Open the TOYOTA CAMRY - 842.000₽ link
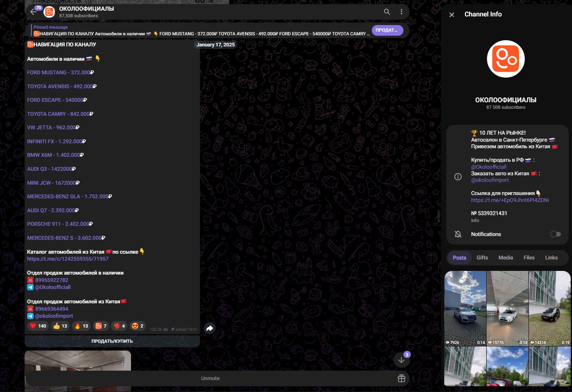This screenshot has width=572, height=392. click(60, 114)
